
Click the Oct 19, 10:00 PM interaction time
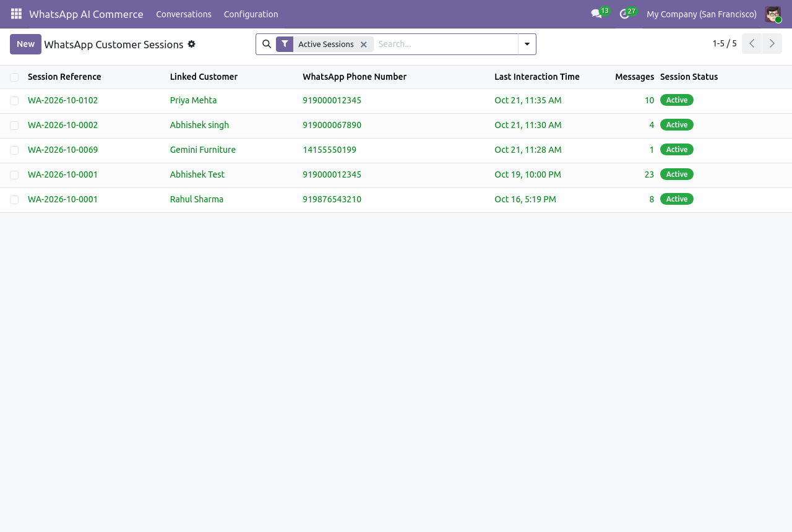(x=528, y=174)
